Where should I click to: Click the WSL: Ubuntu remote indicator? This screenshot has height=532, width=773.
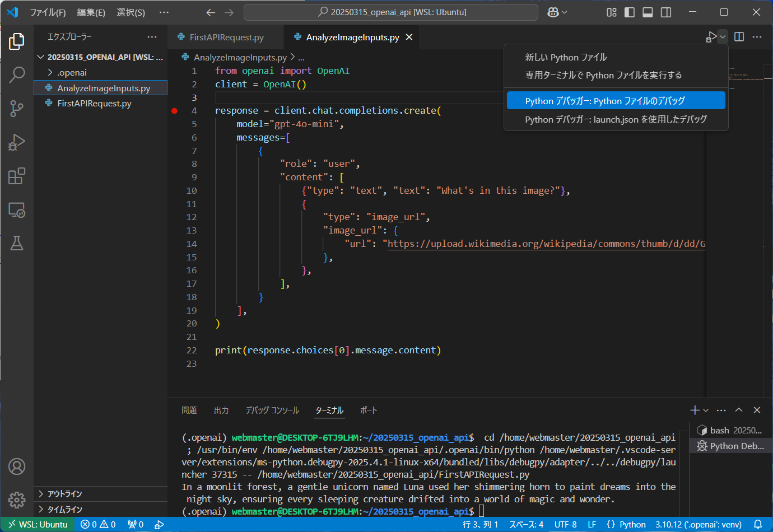point(38,525)
